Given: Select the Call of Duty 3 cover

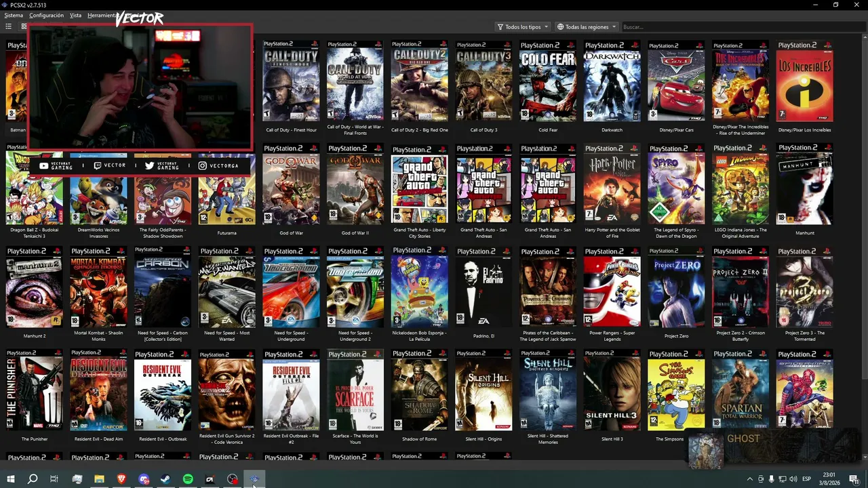Looking at the screenshot, I should (x=484, y=81).
